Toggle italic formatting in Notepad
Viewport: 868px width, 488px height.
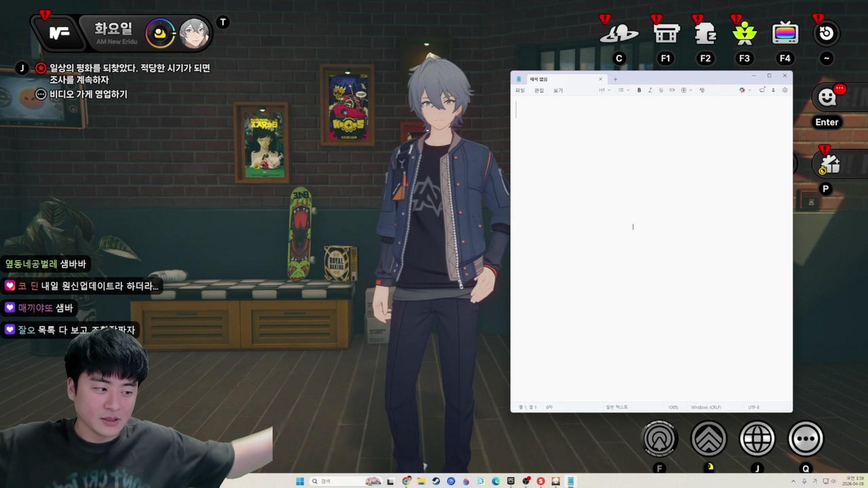tap(650, 90)
